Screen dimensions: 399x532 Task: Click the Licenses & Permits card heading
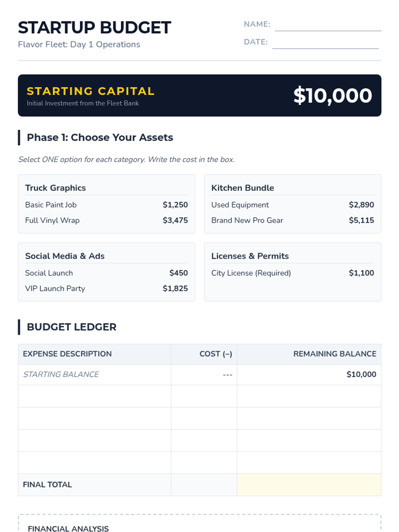tap(250, 256)
